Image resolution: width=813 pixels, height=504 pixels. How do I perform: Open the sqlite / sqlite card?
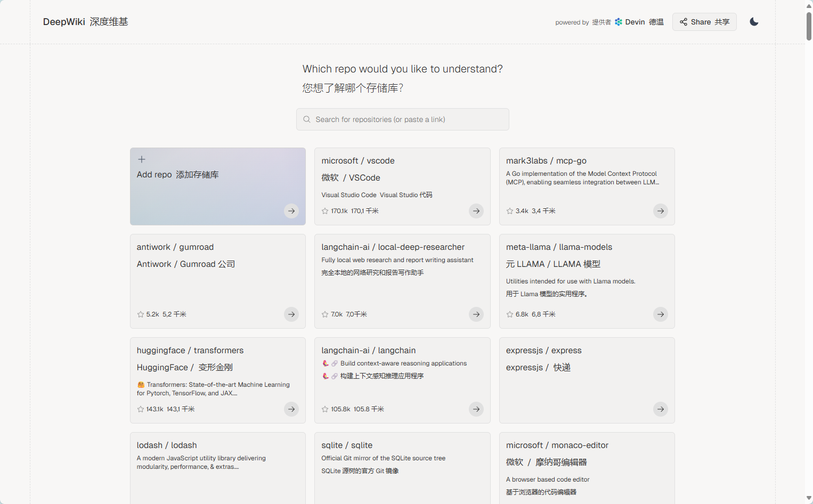point(402,468)
